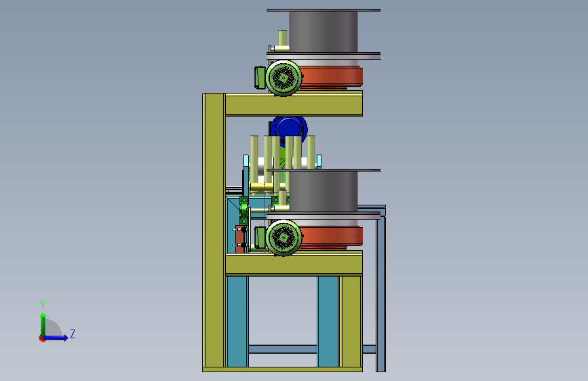Click the blue Z axis arrow of triad
The image size is (588, 381).
56,338
